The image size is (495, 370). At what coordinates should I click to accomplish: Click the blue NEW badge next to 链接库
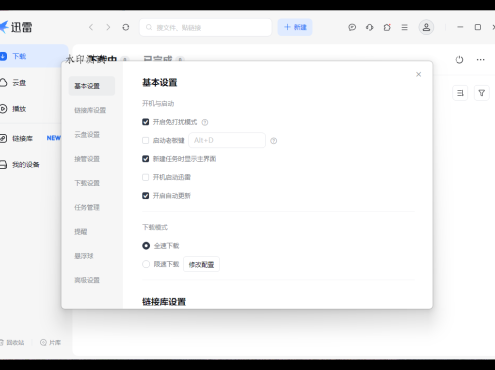[x=54, y=138]
